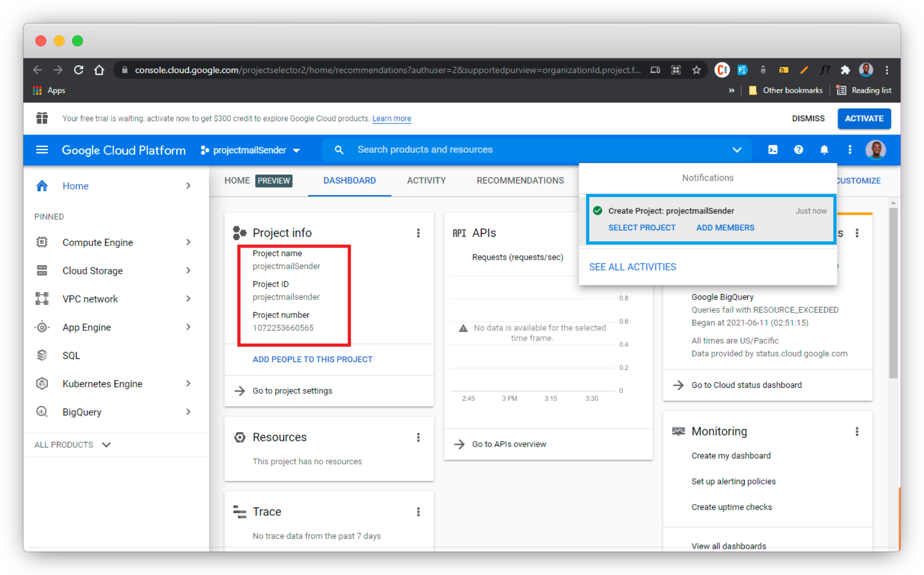Select the DASHBOARD tab

tap(350, 181)
